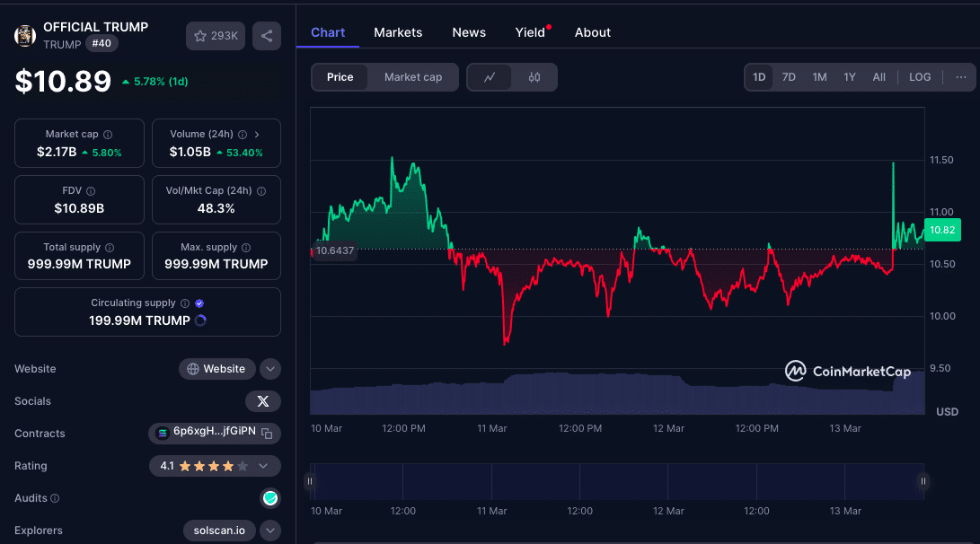Screen dimensions: 980x544
Task: Switch to the Chart tab
Action: [328, 32]
